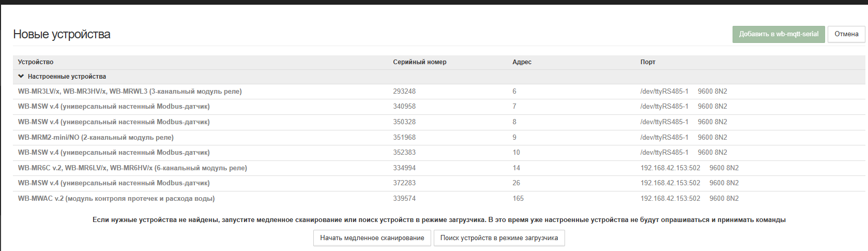Click the Адрес column header
This screenshot has height=251, width=868.
(522, 62)
